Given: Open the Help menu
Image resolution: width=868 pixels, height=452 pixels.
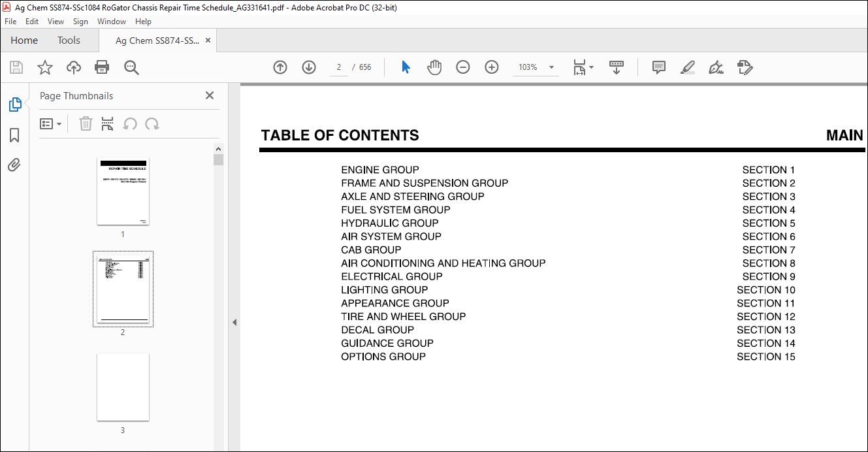Looking at the screenshot, I should pyautogui.click(x=143, y=22).
